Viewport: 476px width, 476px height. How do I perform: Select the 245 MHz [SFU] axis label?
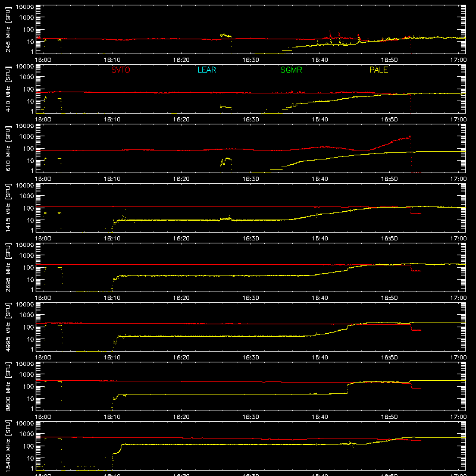[8, 29]
